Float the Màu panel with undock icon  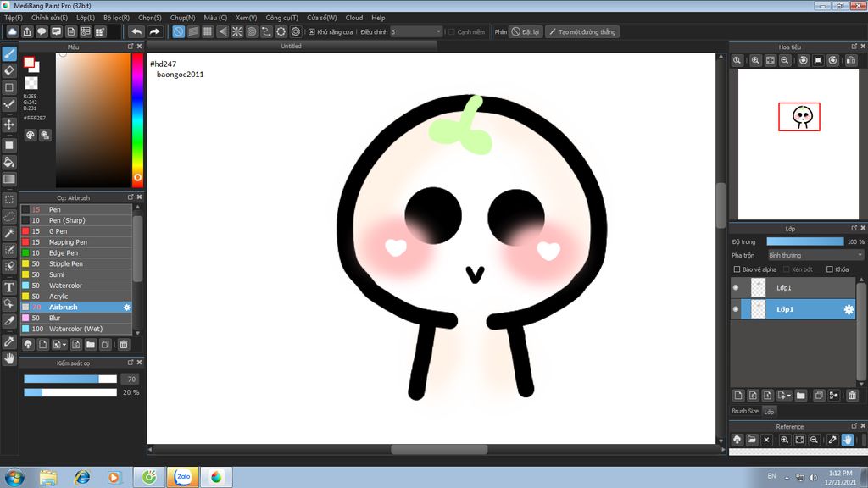coord(131,47)
